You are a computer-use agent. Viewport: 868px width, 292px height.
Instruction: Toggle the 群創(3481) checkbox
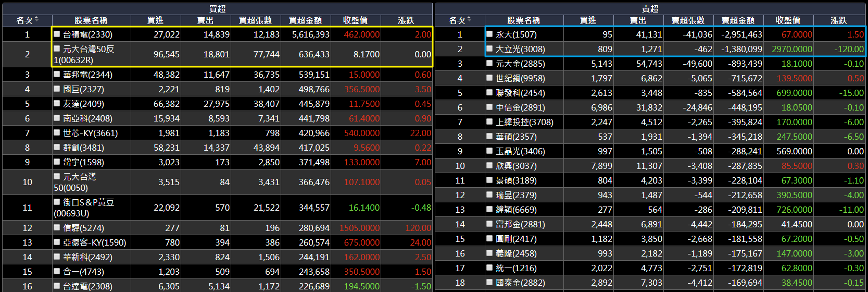click(57, 147)
